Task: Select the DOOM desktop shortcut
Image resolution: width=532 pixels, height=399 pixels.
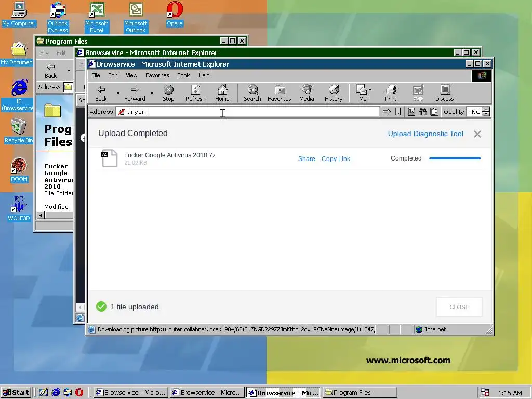Action: click(x=19, y=170)
